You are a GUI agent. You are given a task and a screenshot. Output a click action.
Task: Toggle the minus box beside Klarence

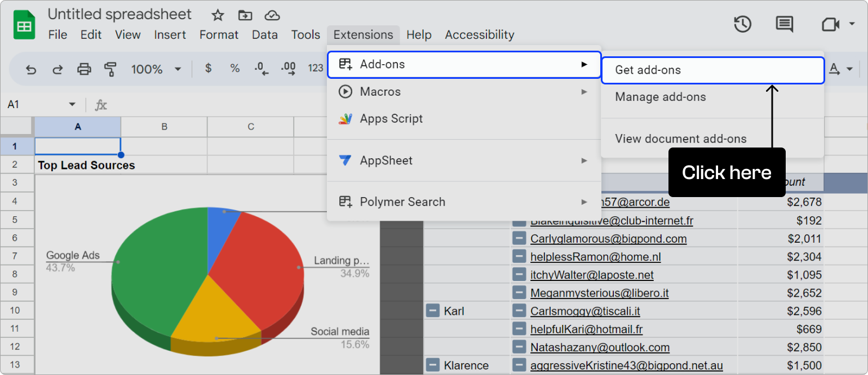click(x=433, y=365)
